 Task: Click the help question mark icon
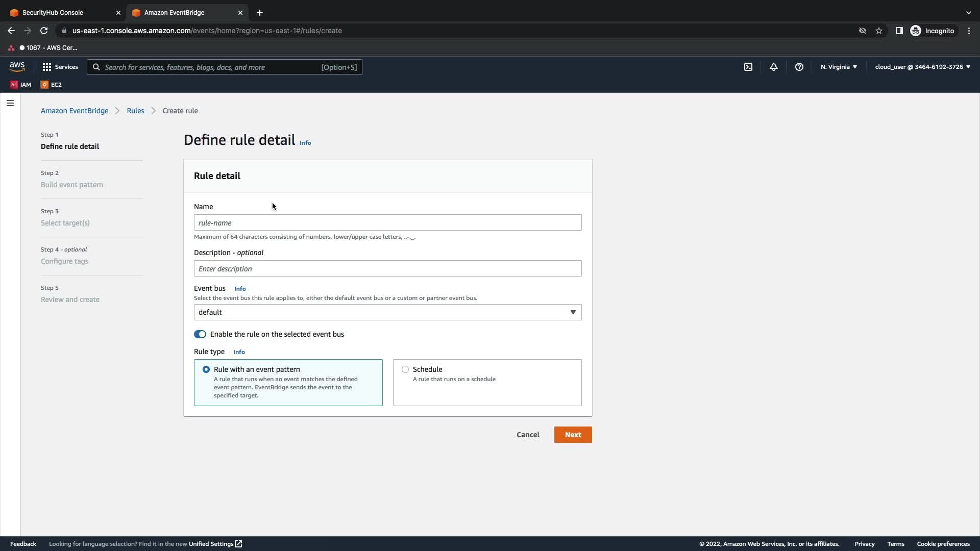[x=799, y=67]
